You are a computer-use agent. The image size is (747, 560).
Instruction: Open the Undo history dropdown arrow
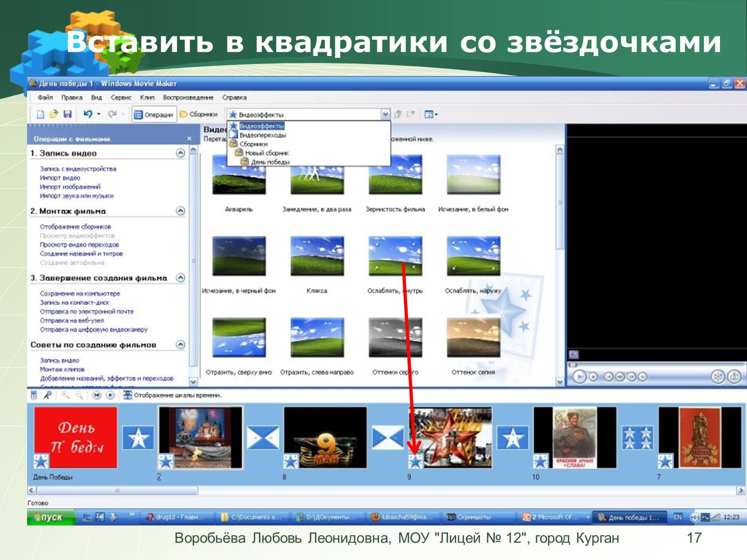pyautogui.click(x=99, y=114)
